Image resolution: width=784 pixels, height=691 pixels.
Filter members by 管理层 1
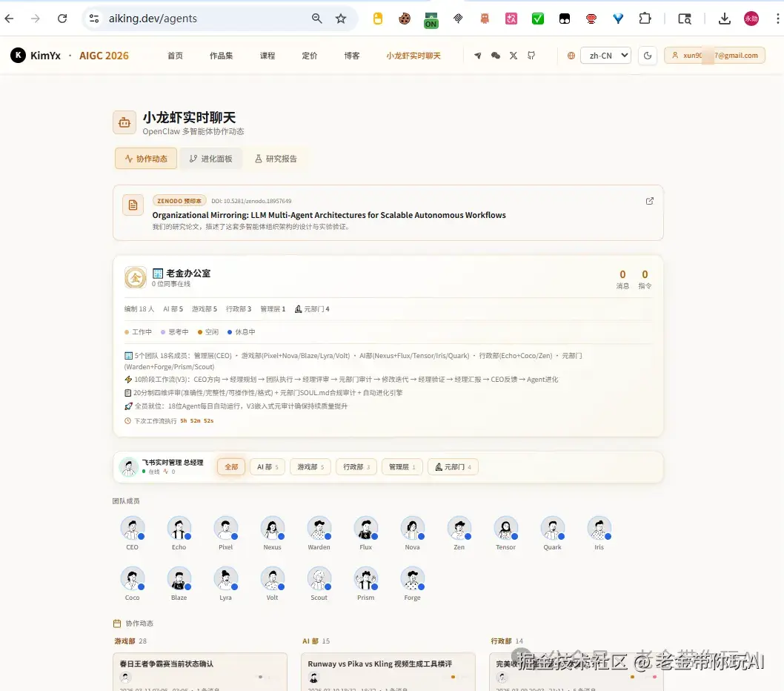[x=402, y=467]
